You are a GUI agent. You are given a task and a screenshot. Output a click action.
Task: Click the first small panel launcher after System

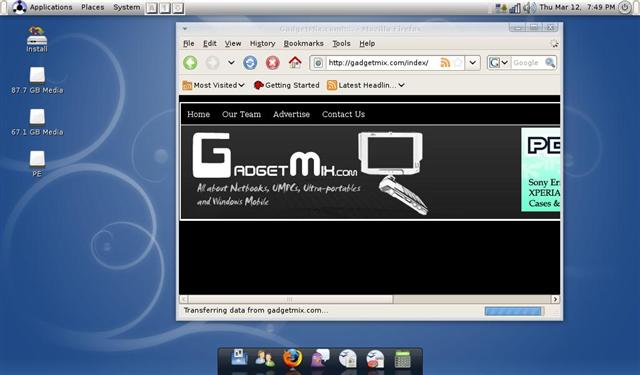[151, 8]
